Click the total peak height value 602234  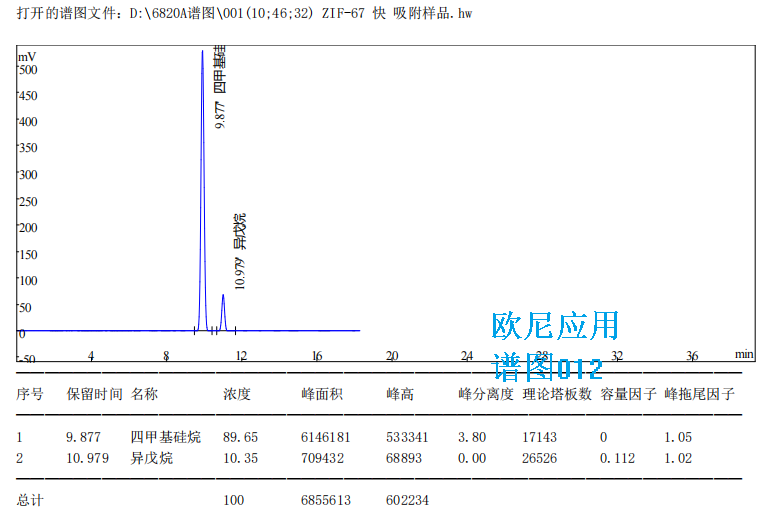click(x=408, y=499)
